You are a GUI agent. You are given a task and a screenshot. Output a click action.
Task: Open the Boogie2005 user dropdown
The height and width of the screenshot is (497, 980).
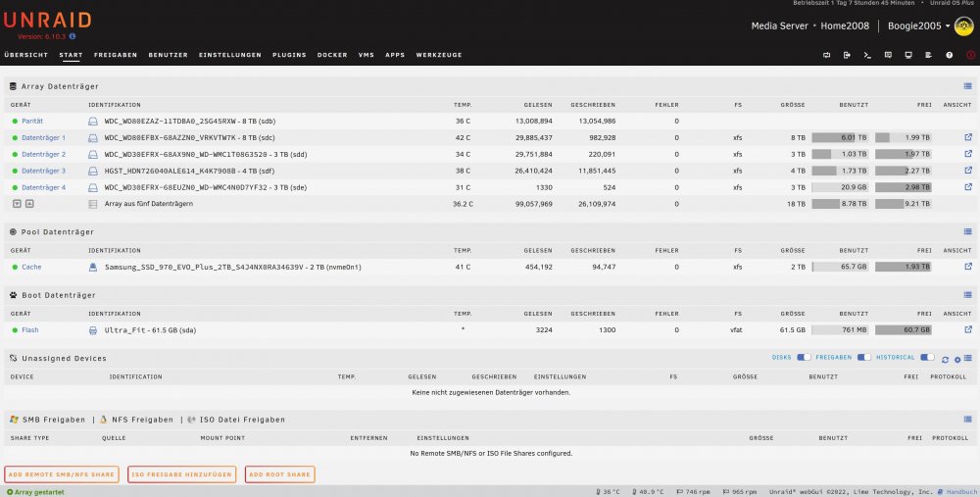(919, 26)
